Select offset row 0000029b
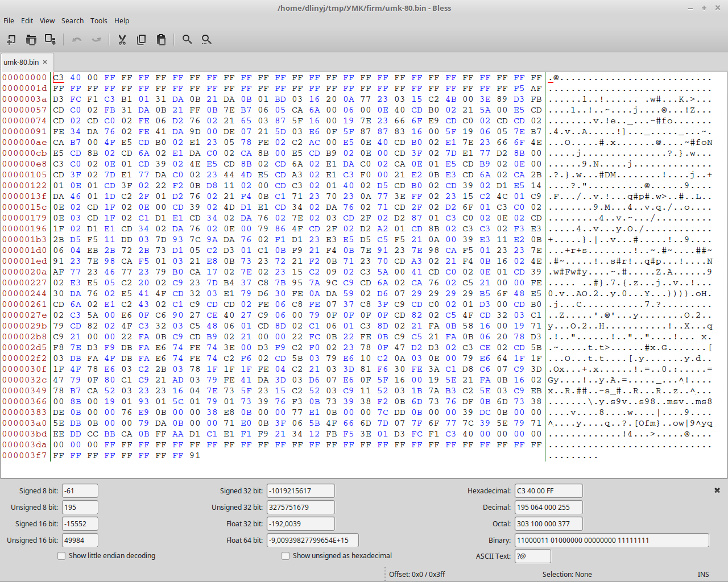The height and width of the screenshot is (582, 728). pyautogui.click(x=25, y=326)
